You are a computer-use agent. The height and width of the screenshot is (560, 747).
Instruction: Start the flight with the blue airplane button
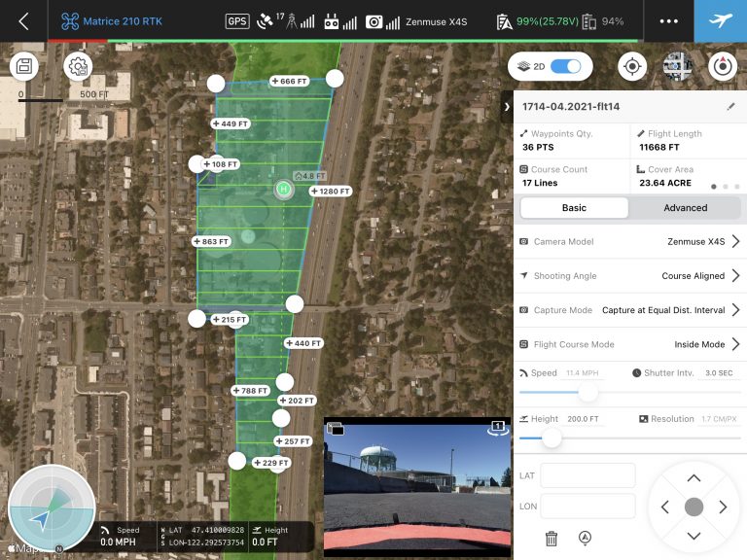[x=720, y=21]
